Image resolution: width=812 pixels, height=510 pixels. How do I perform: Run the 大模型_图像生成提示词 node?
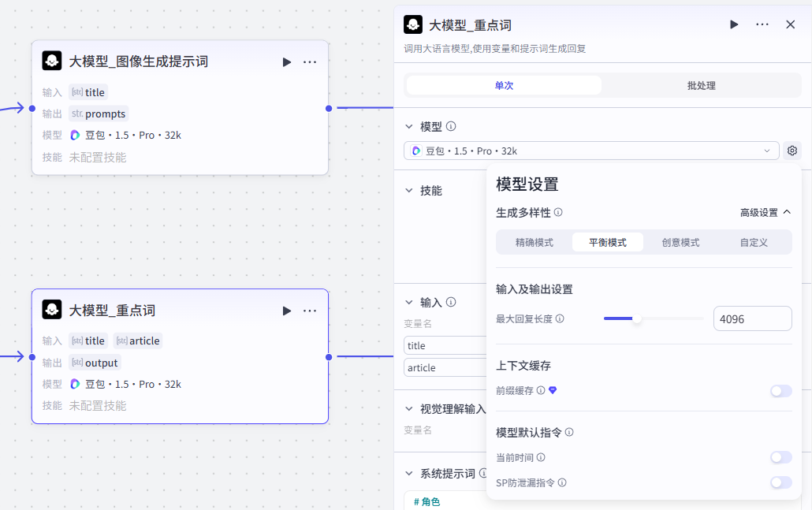coord(287,62)
